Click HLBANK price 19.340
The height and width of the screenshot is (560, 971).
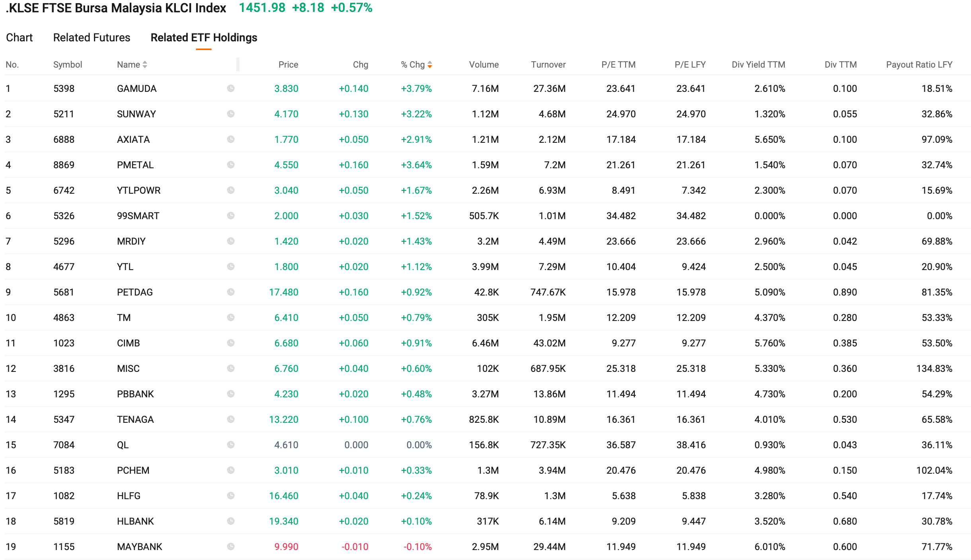click(x=283, y=521)
